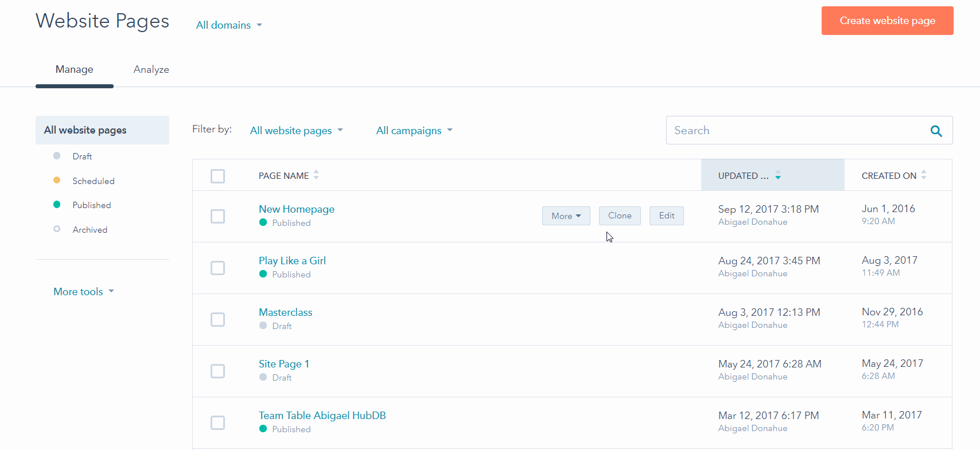This screenshot has width=980, height=450.
Task: Open the Site Page 1 link
Action: point(284,364)
